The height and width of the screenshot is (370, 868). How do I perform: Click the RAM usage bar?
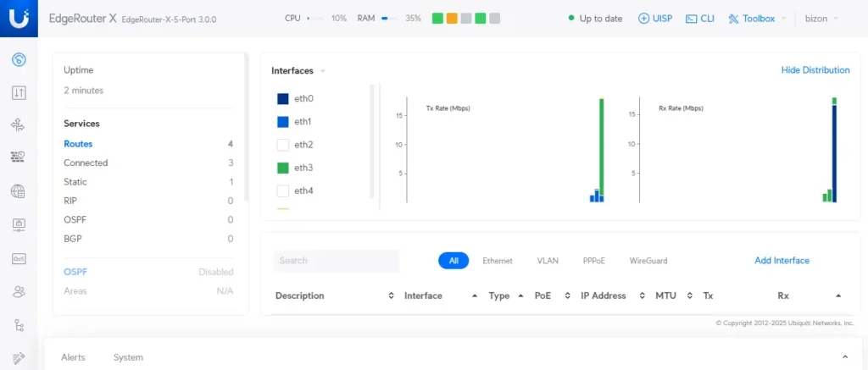point(389,19)
